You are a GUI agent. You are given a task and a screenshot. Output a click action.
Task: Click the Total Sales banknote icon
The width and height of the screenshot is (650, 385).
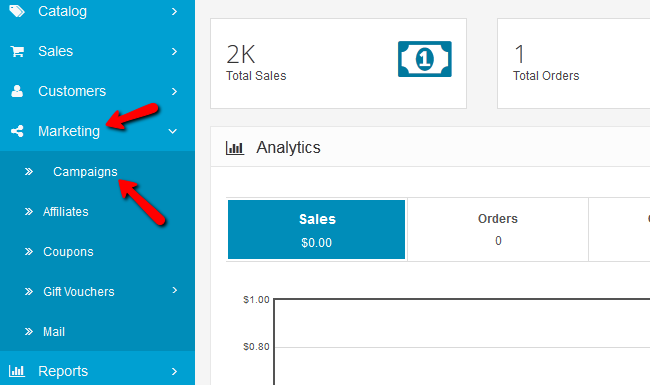(x=424, y=59)
